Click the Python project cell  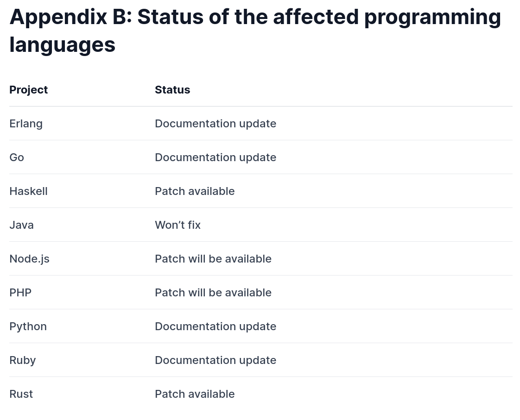click(x=28, y=326)
